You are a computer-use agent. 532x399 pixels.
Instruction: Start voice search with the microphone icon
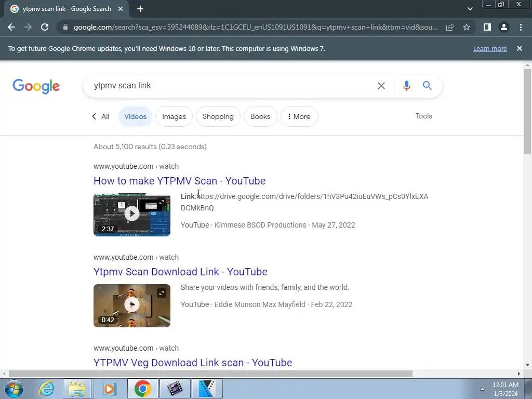(406, 86)
